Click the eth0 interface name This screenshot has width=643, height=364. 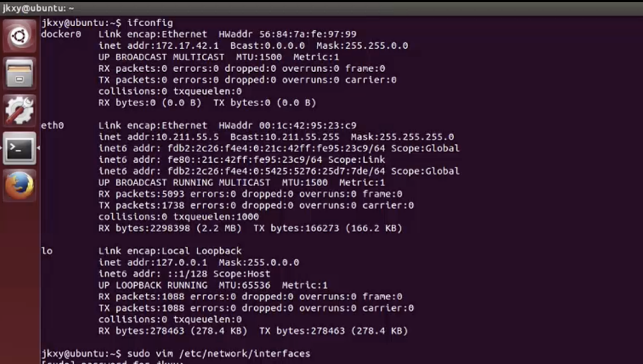pos(52,125)
